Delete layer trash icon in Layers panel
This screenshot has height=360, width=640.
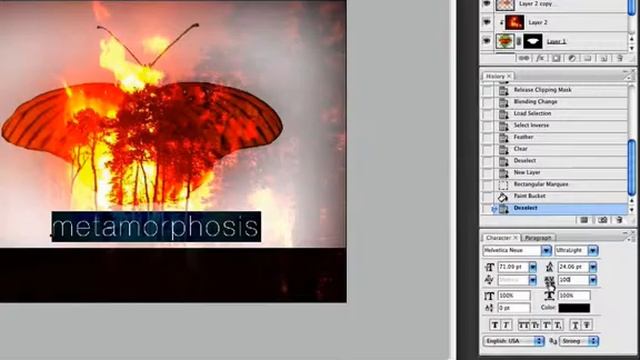coord(620,59)
